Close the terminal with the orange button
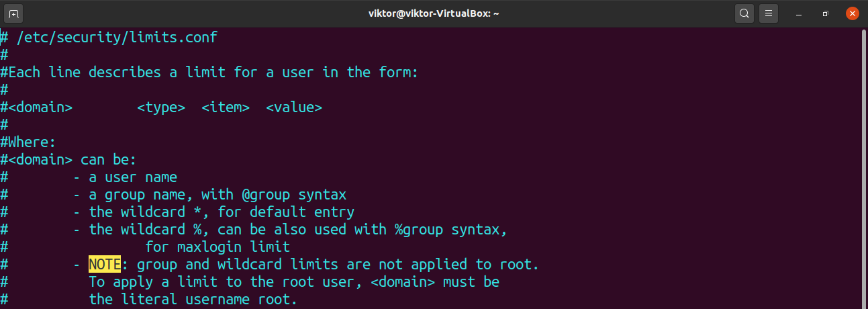The image size is (868, 309). pyautogui.click(x=852, y=13)
